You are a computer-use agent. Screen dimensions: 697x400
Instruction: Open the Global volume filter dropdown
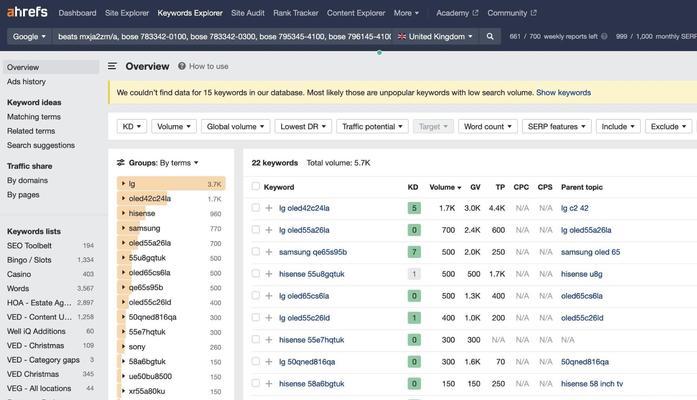tap(236, 127)
